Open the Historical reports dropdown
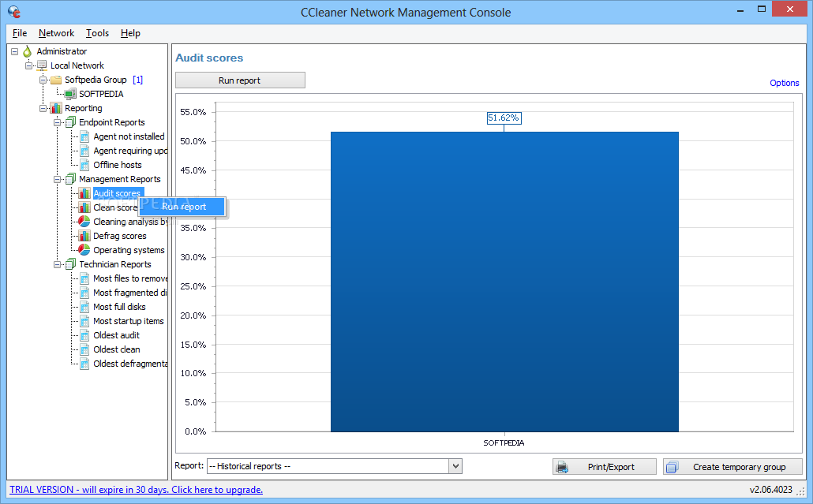The width and height of the screenshot is (813, 504). pos(455,466)
